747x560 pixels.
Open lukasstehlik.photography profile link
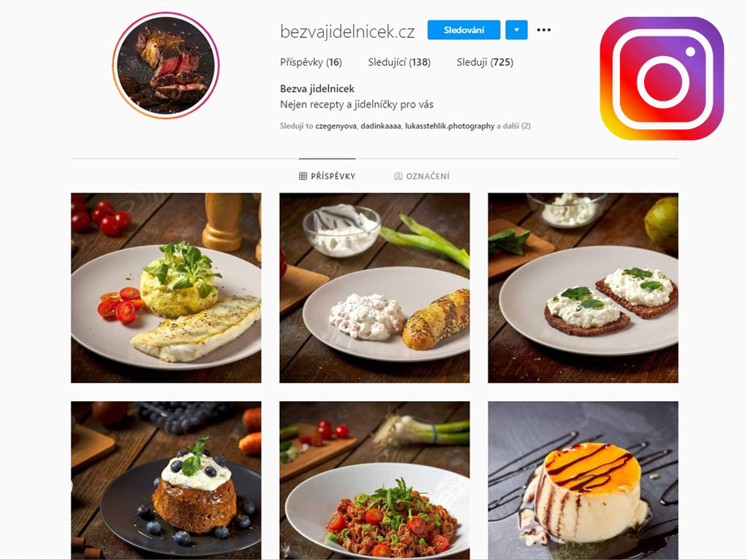449,126
